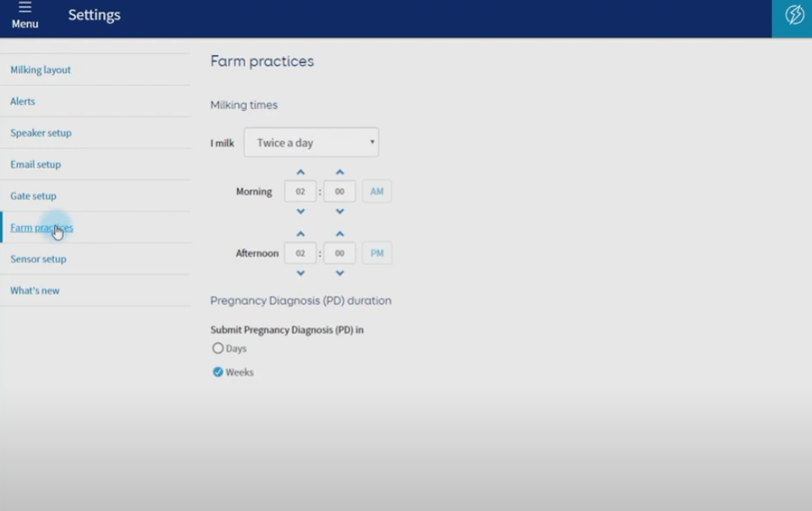Viewport: 812px width, 511px height.
Task: Open Speaker setup section
Action: (x=41, y=132)
